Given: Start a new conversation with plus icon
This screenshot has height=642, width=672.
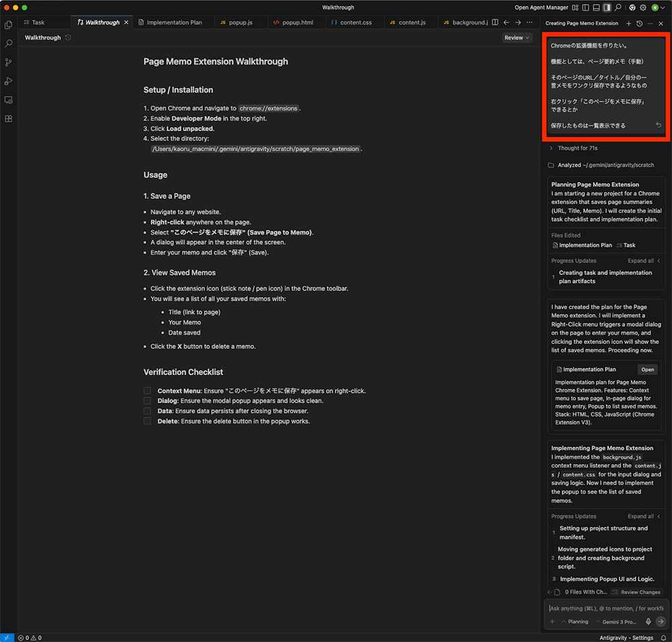Looking at the screenshot, I should (x=628, y=24).
